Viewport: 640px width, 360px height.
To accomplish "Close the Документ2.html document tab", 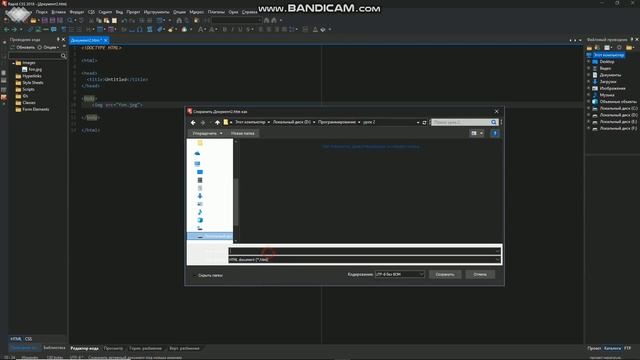I will pyautogui.click(x=106, y=40).
